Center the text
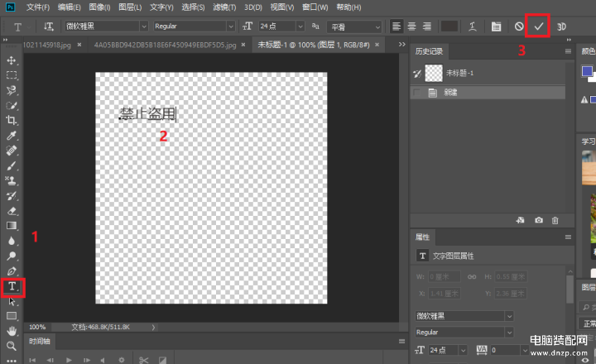 point(411,26)
